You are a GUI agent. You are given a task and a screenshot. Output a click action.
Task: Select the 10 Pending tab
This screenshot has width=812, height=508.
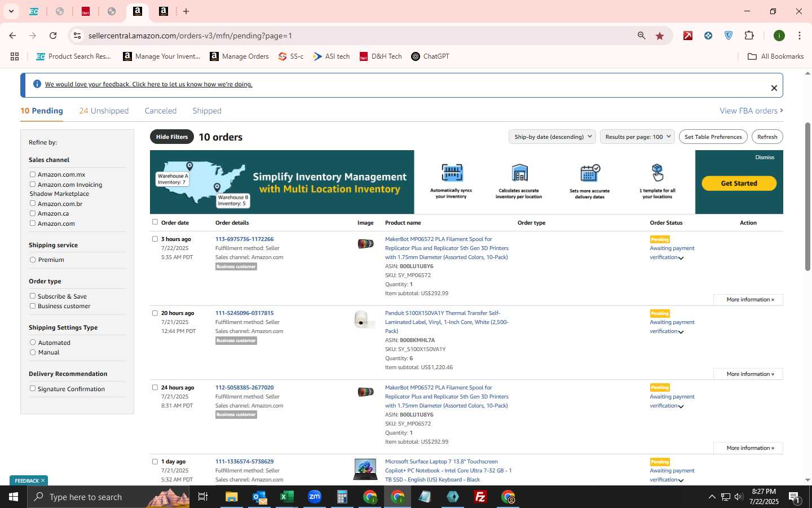pos(42,111)
